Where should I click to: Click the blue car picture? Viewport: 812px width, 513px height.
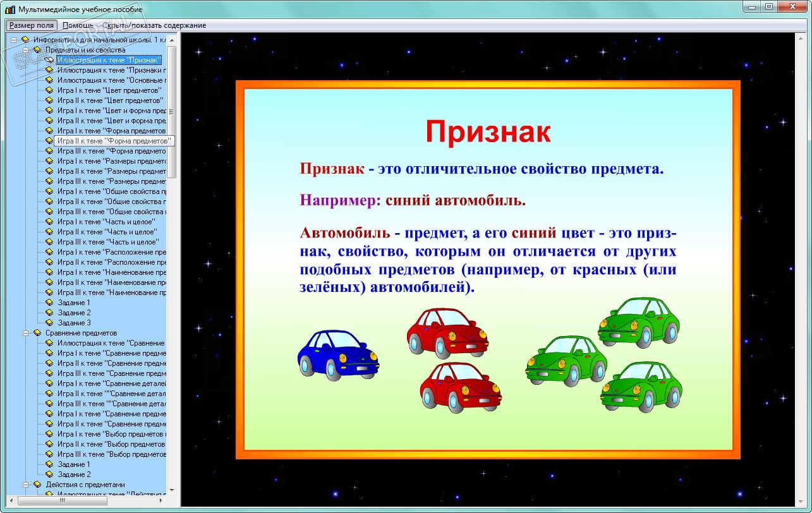click(338, 354)
